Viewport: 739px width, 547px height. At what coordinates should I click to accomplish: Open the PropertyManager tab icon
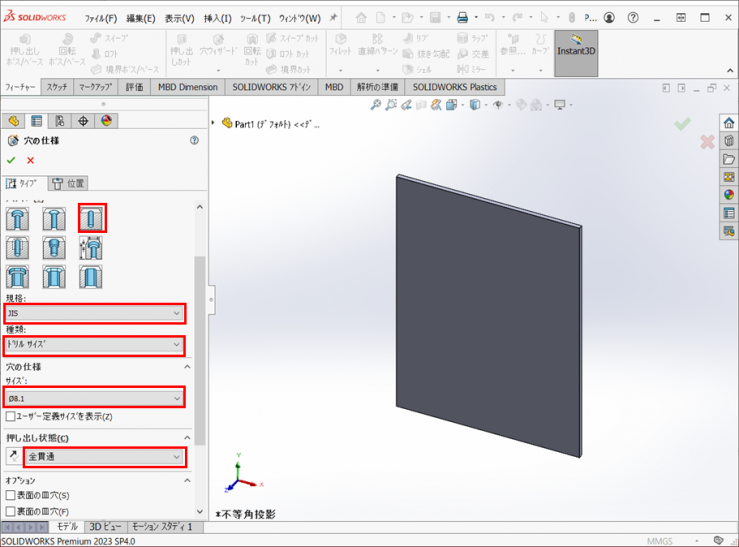(36, 121)
